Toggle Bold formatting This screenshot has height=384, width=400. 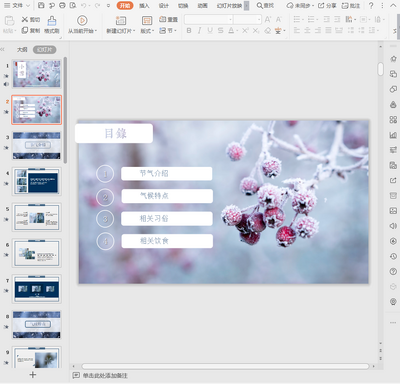pyautogui.click(x=189, y=31)
